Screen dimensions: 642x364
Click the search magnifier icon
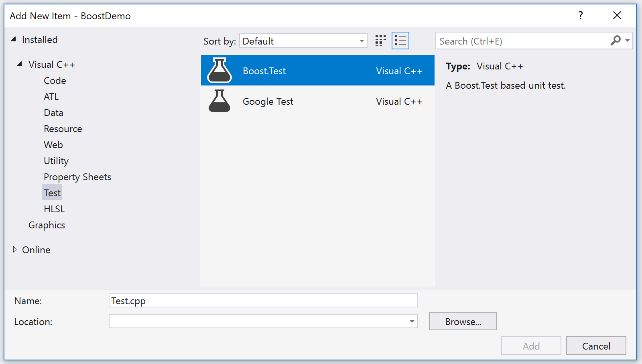616,41
